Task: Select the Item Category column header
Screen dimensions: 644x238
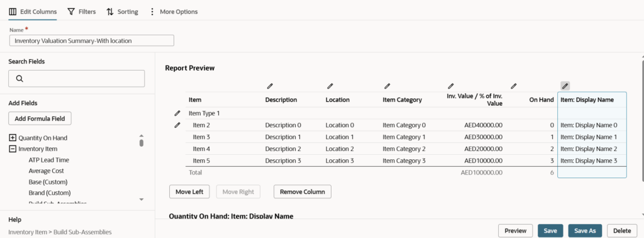Action: [402, 100]
